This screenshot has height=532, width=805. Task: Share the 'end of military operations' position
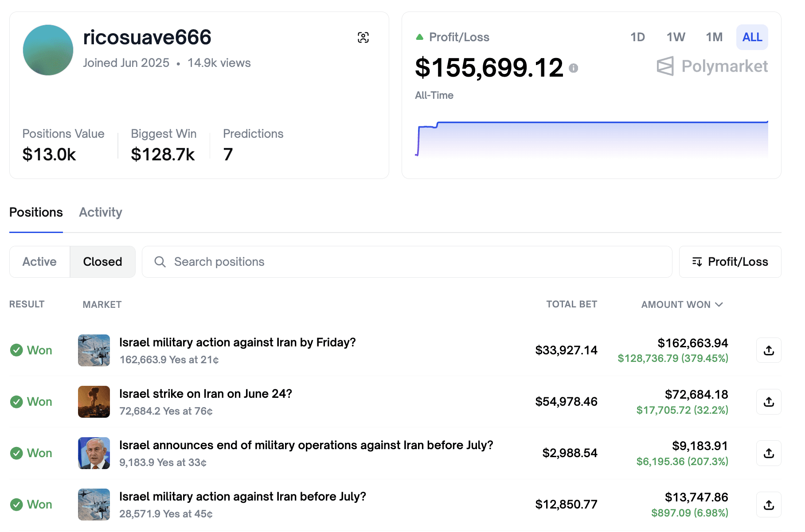(768, 453)
